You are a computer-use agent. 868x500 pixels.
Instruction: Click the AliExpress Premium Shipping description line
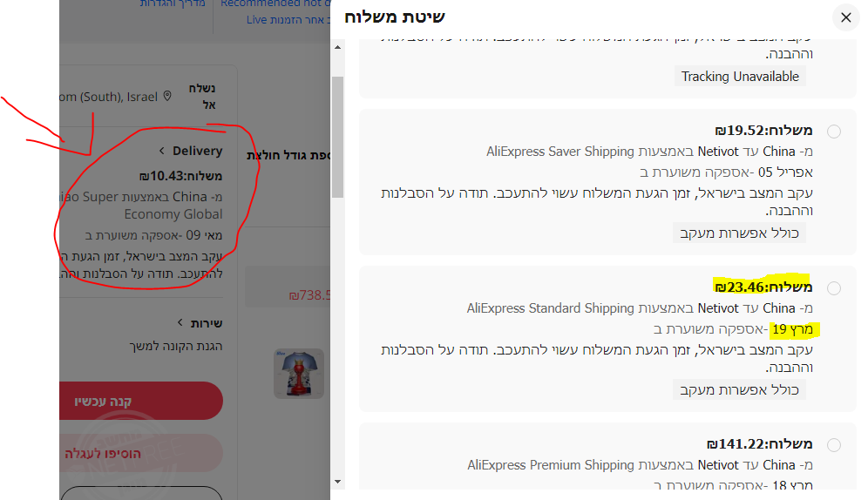640,465
